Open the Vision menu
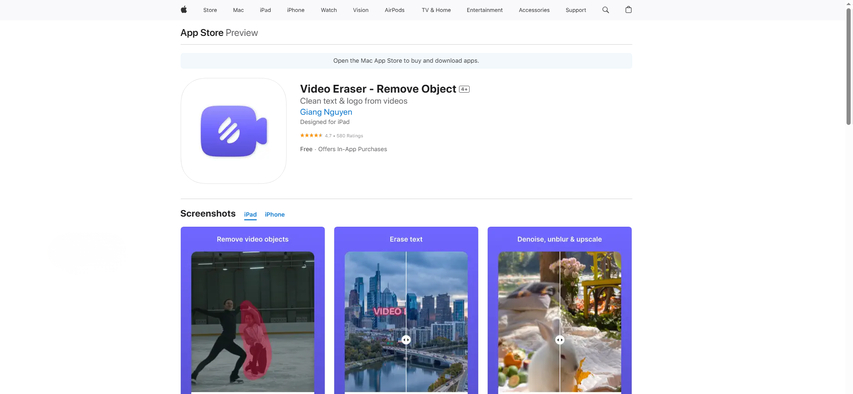The width and height of the screenshot is (853, 394). [361, 10]
